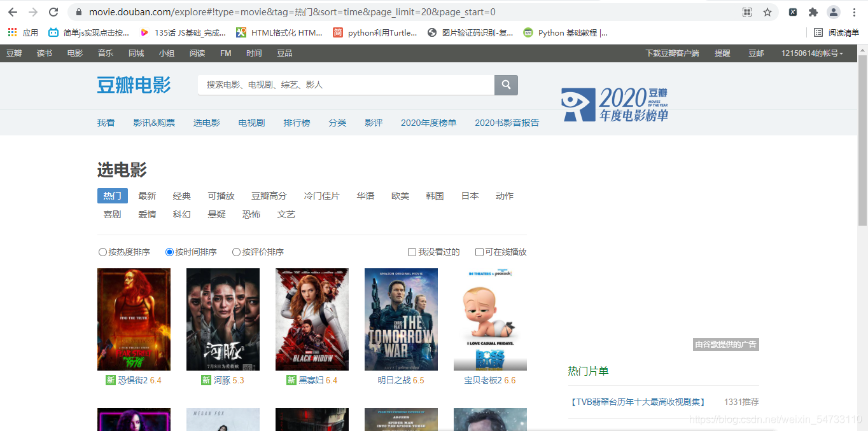Open 影讯&购票 in movie nav
This screenshot has height=431, width=868.
(154, 123)
